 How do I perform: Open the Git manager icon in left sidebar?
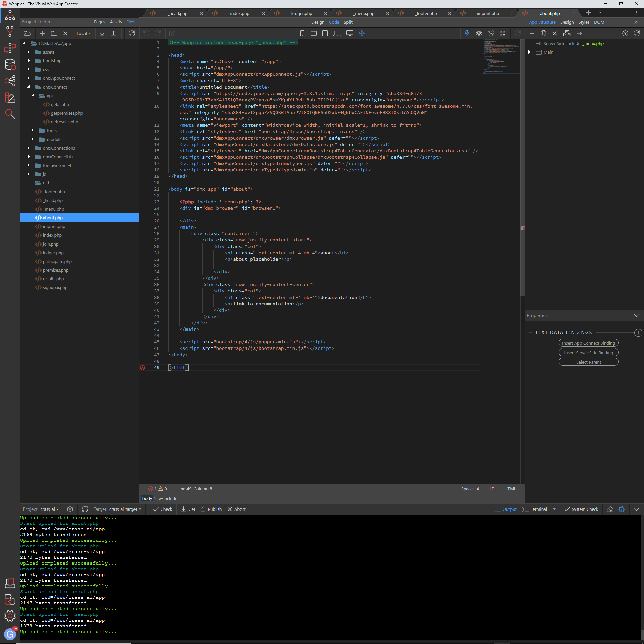click(10, 32)
